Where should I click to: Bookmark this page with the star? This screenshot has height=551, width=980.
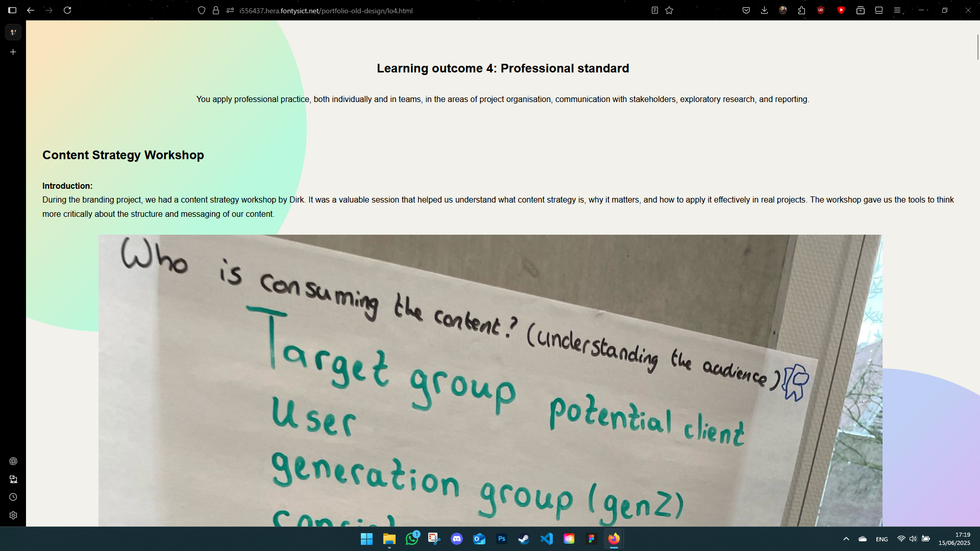click(670, 10)
